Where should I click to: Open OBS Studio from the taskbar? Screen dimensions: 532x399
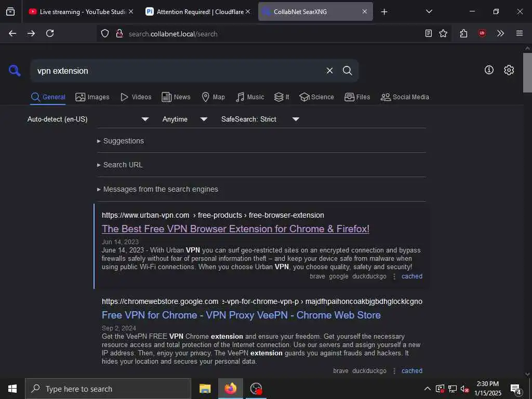tap(256, 389)
